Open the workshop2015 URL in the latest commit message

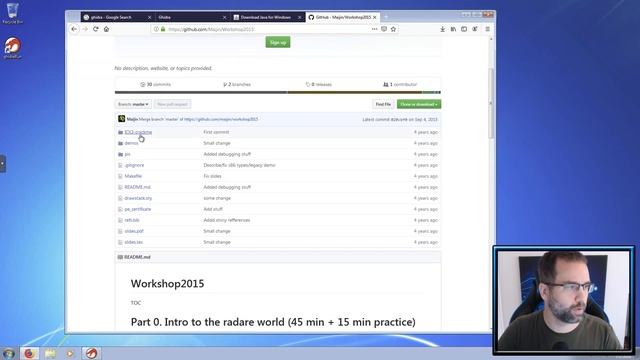tap(221, 119)
